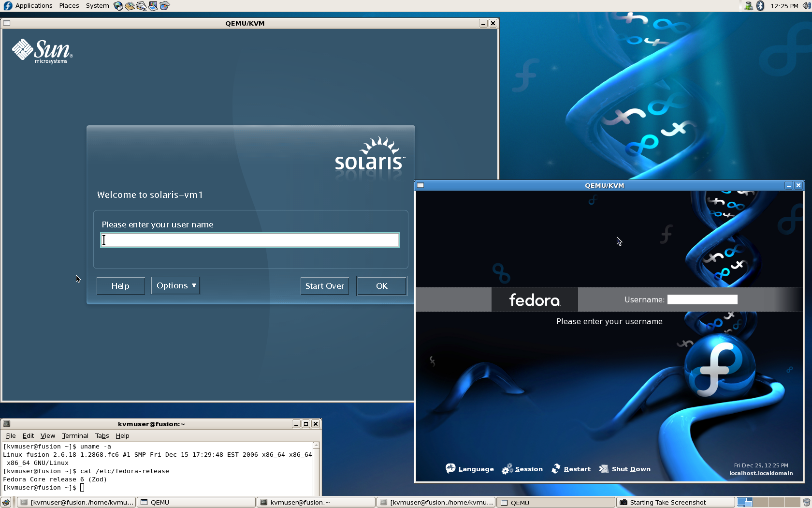812x508 pixels.
Task: Launch the word processor panel icon
Action: click(141, 6)
